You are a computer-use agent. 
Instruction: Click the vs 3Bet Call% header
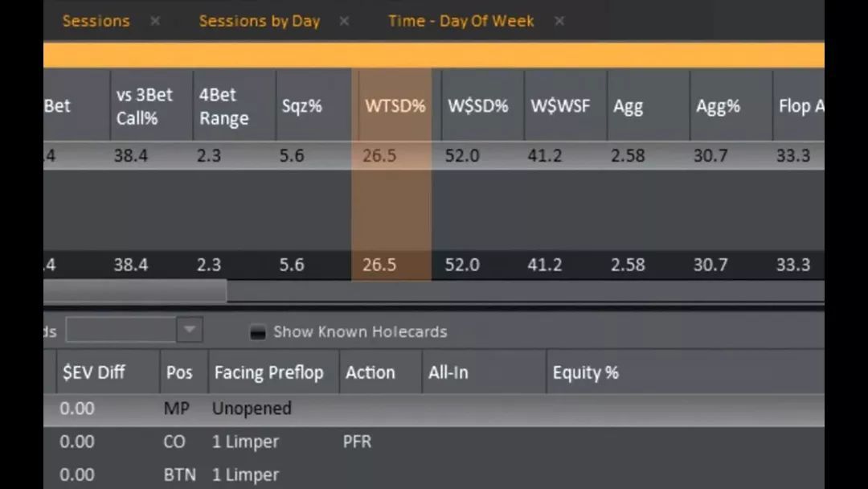[145, 106]
